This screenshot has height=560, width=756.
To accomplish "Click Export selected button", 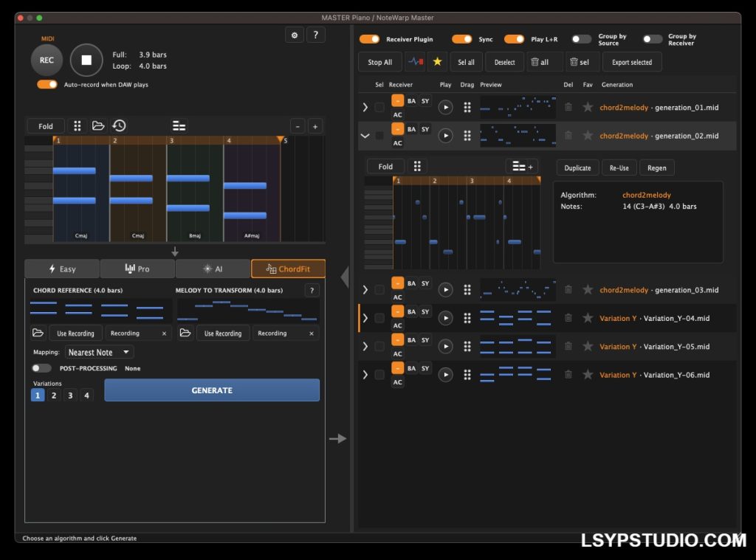I will [632, 62].
